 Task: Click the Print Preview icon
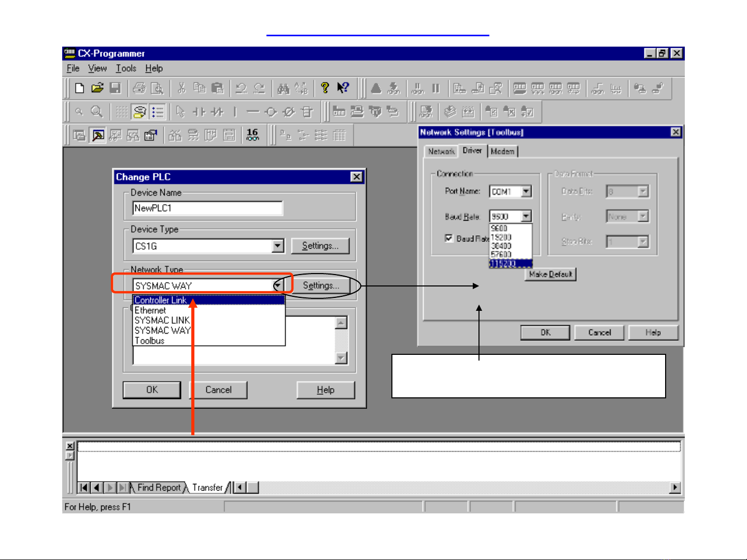coord(157,88)
